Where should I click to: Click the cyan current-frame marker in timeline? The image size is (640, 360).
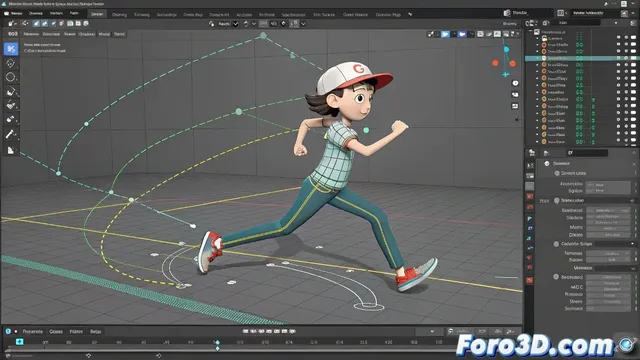(x=20, y=342)
